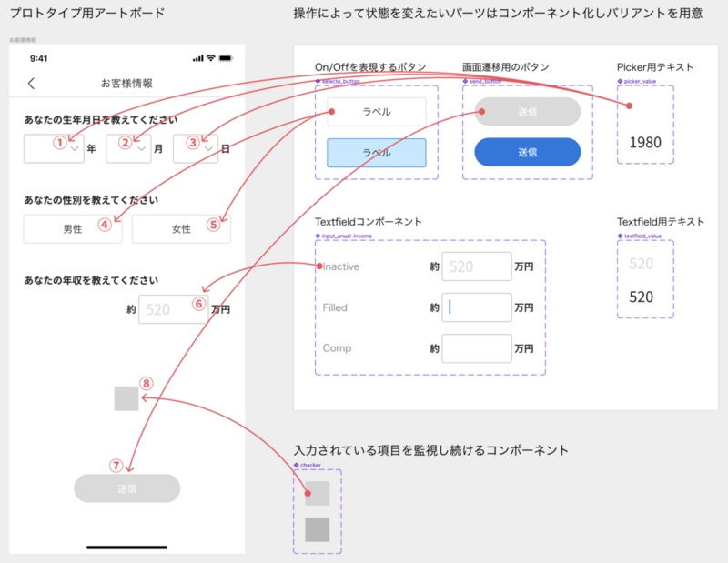This screenshot has width=728, height=563.
Task: Click the textfield_value component label
Action: (x=640, y=236)
